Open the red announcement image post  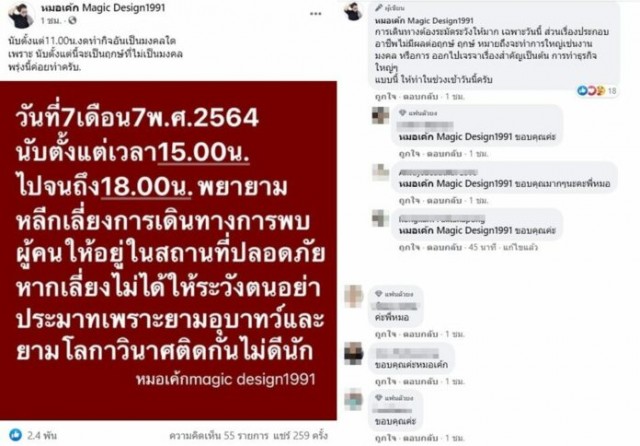pos(168,251)
